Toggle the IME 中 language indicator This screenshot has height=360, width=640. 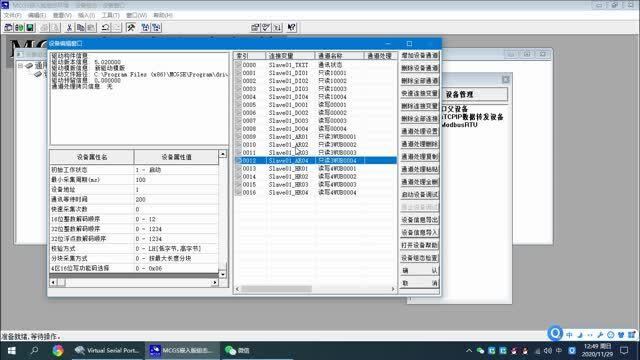[x=569, y=335]
